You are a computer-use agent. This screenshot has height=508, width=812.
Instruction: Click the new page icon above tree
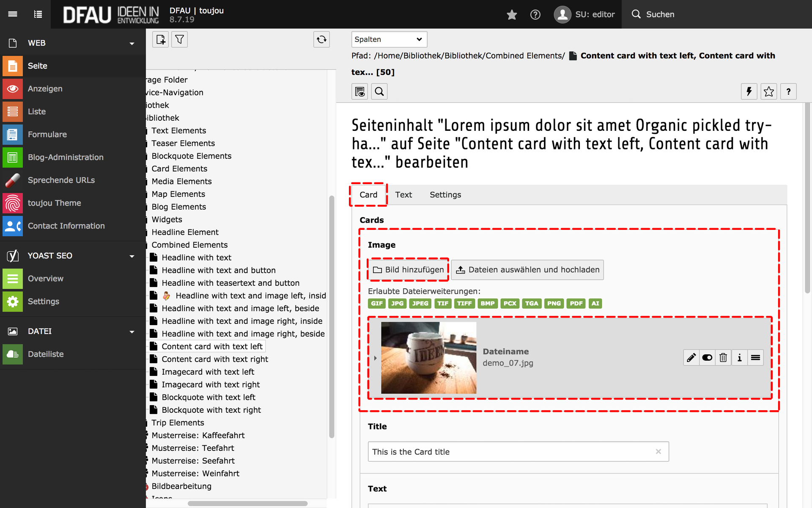(160, 39)
